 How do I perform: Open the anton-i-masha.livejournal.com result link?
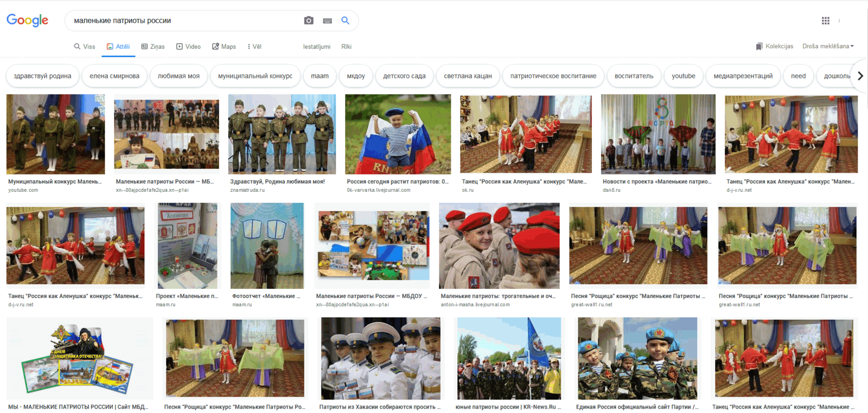tap(475, 305)
